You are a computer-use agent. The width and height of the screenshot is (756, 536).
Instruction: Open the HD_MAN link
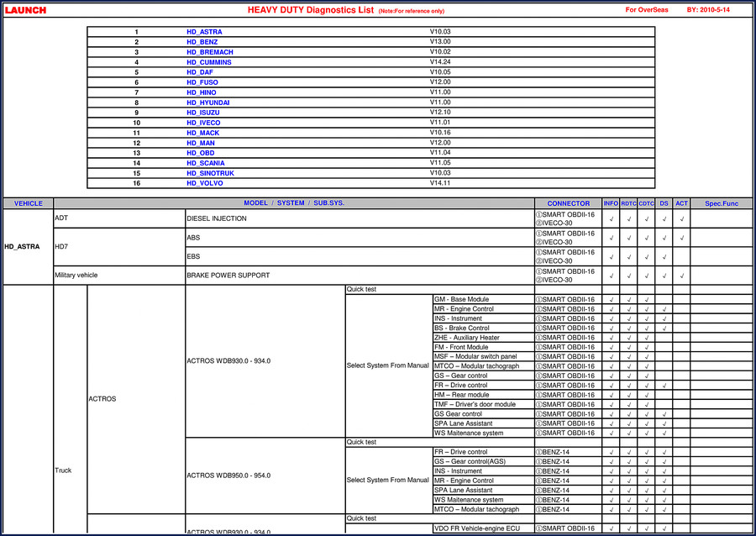click(201, 143)
